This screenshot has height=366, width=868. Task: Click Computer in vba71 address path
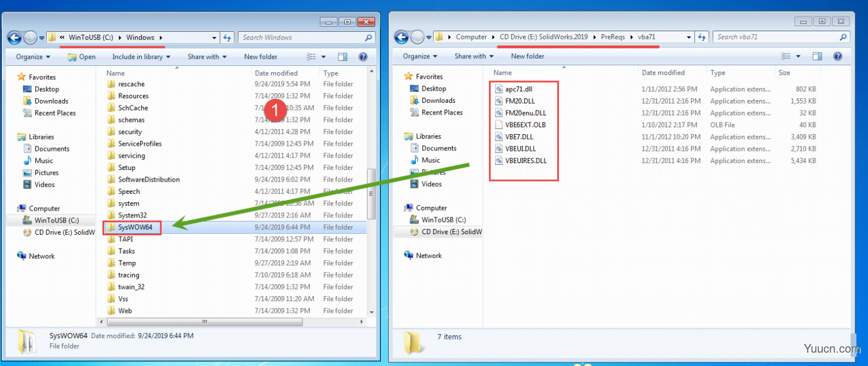click(471, 37)
